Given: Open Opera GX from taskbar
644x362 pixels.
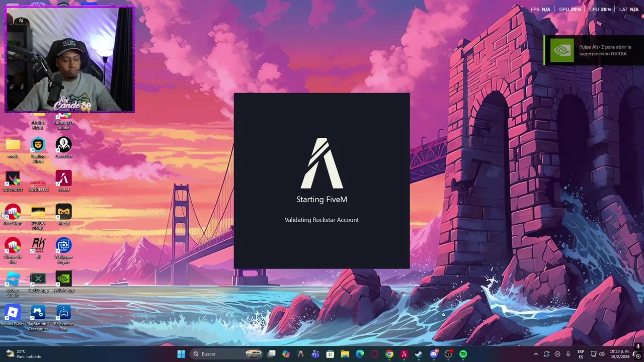Looking at the screenshot, I should [x=374, y=354].
